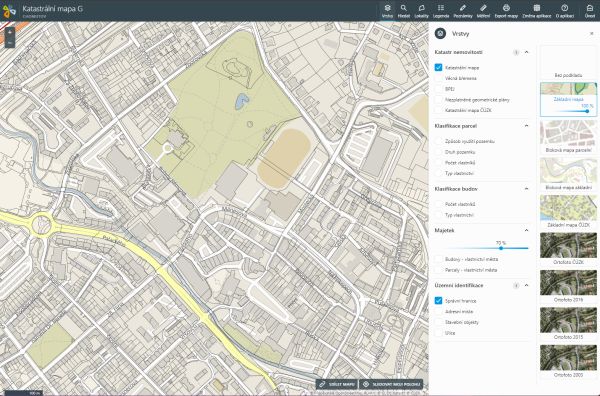600x396 pixels.
Task: Click the application logo in header
Action: [x=9, y=11]
